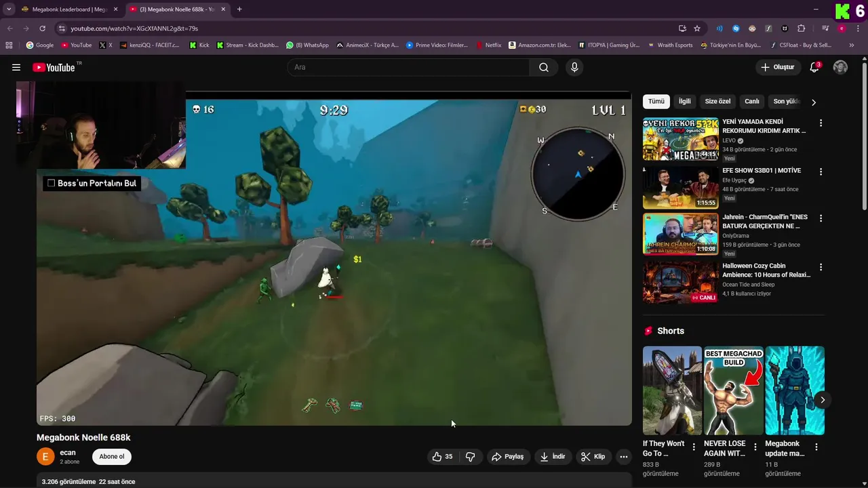Bookmark this page with the star icon
The width and height of the screenshot is (868, 488).
click(697, 28)
